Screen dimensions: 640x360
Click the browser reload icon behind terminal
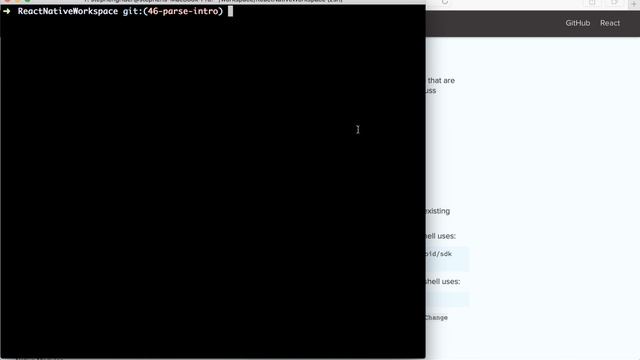point(445,2)
